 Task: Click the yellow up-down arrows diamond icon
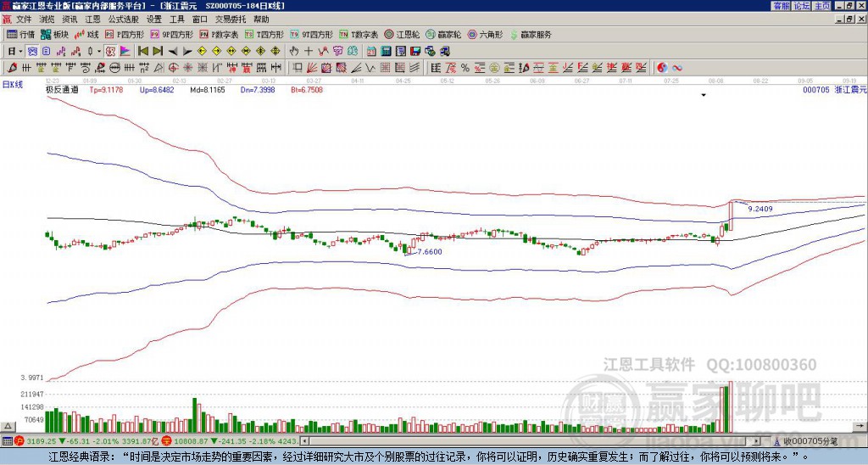[x=261, y=52]
